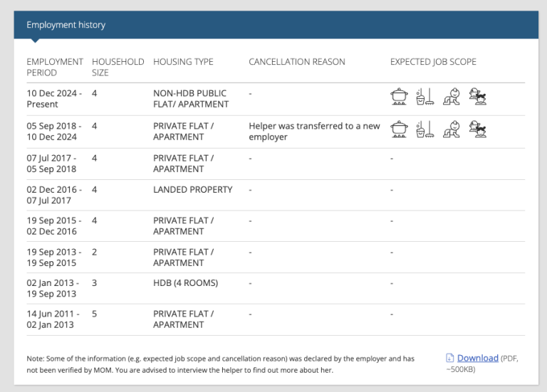The image size is (547, 392).
Task: Click the PDF file icon beside Download
Action: pos(449,358)
